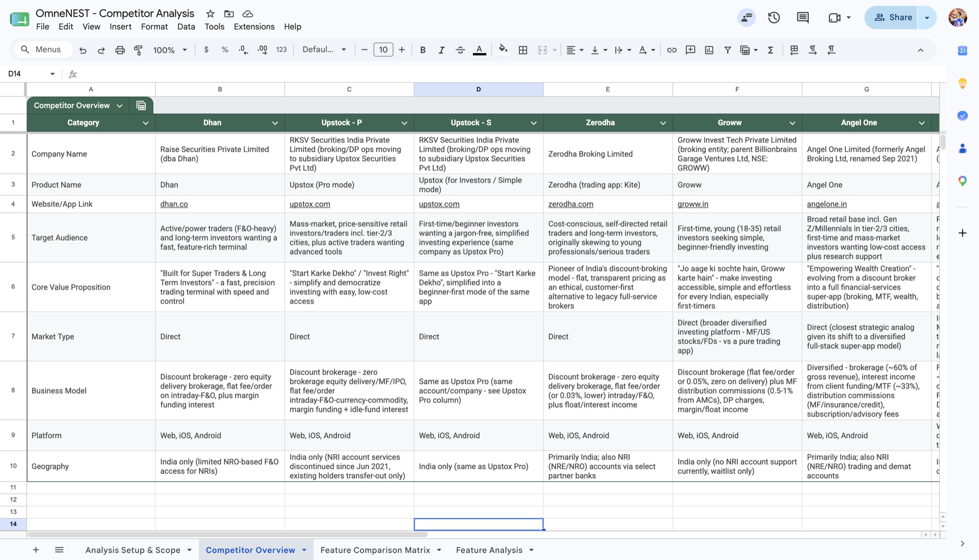Click the Share button
The height and width of the screenshot is (560, 979).
tap(891, 18)
